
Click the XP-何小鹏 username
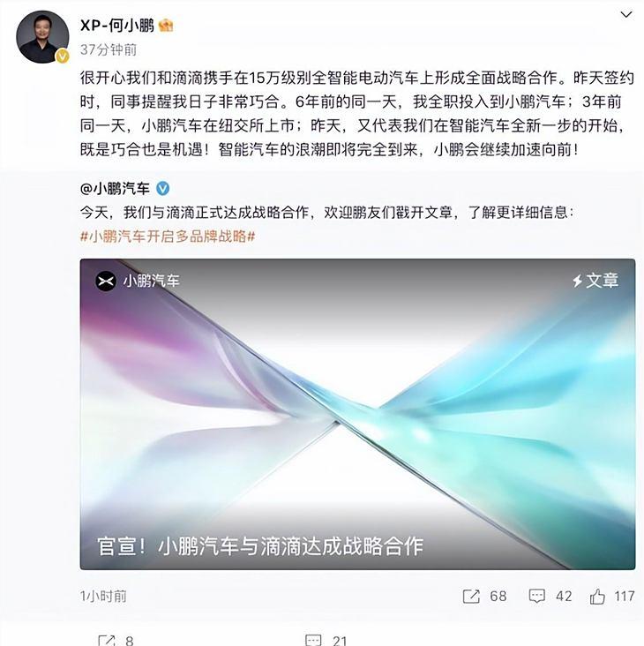coord(117,26)
